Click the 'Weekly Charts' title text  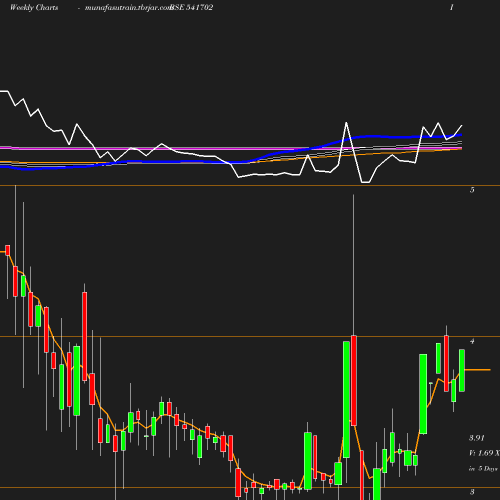34,7
